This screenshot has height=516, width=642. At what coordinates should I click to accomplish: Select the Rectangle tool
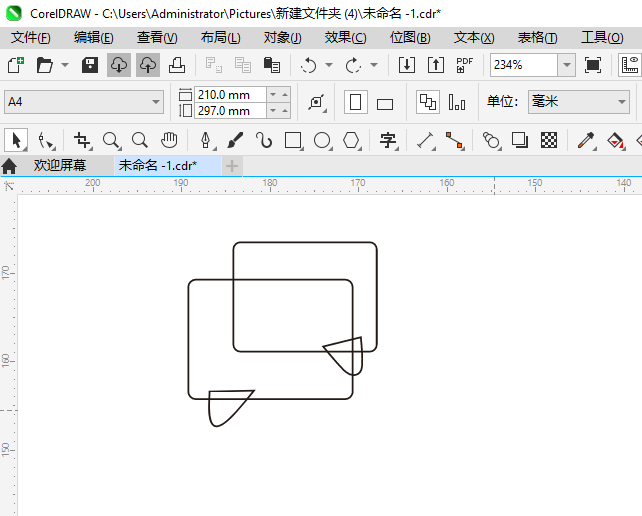[293, 140]
